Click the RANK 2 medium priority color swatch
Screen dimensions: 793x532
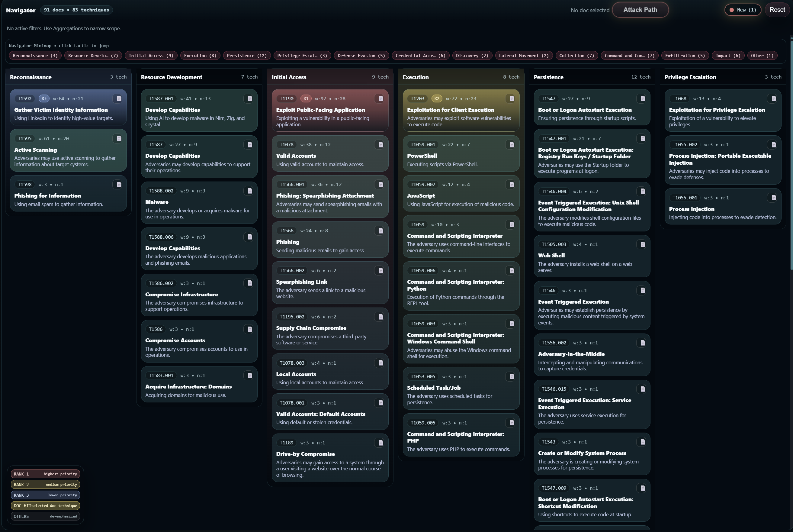(x=21, y=485)
